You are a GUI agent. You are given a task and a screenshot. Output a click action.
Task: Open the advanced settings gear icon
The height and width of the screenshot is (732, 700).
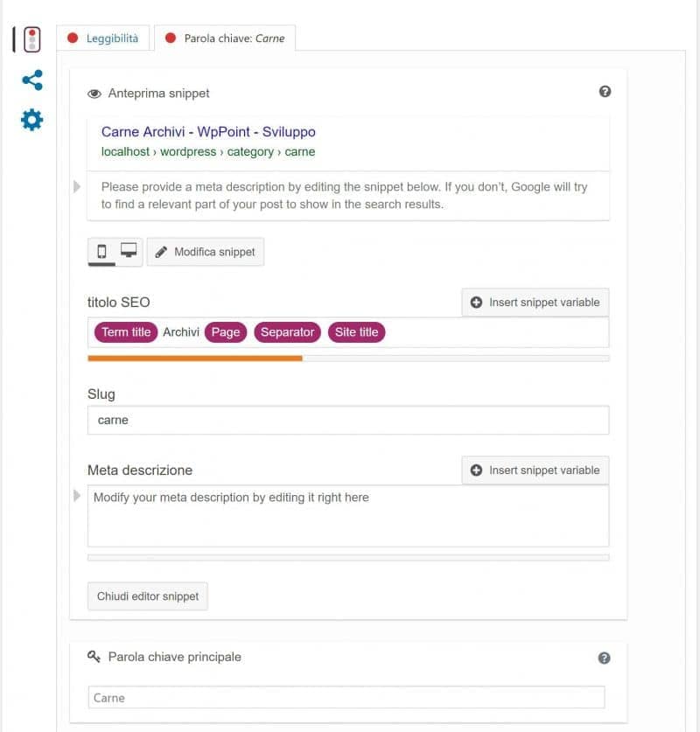tap(31, 120)
